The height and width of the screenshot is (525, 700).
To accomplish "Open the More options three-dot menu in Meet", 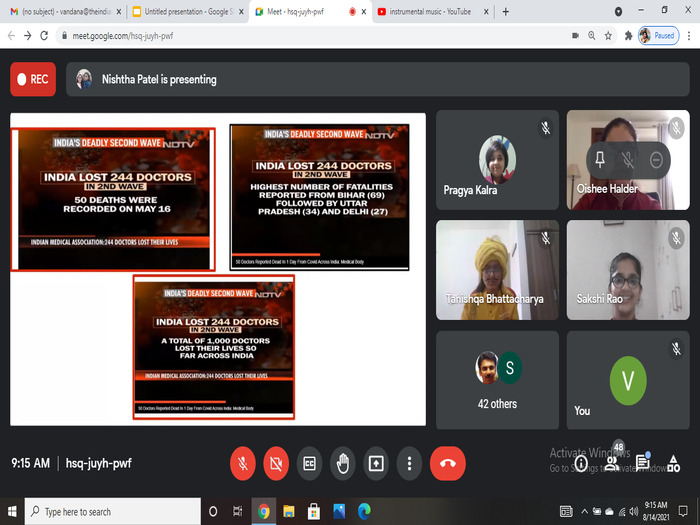I will [x=409, y=463].
